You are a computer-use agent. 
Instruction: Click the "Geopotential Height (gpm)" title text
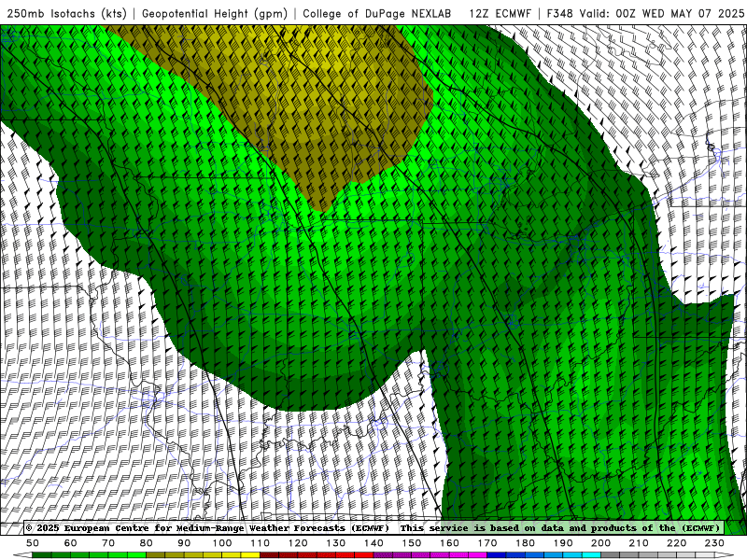(215, 14)
